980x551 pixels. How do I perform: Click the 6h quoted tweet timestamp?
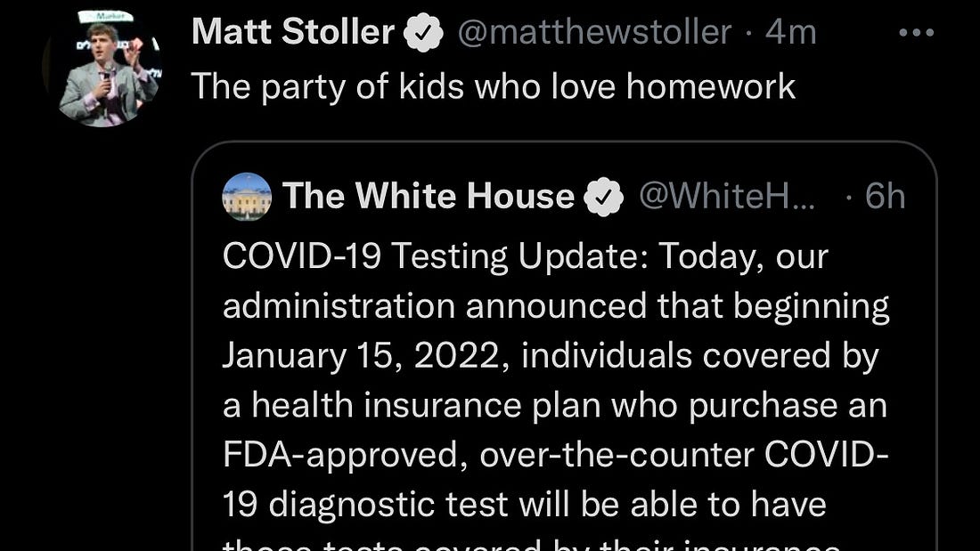click(885, 197)
